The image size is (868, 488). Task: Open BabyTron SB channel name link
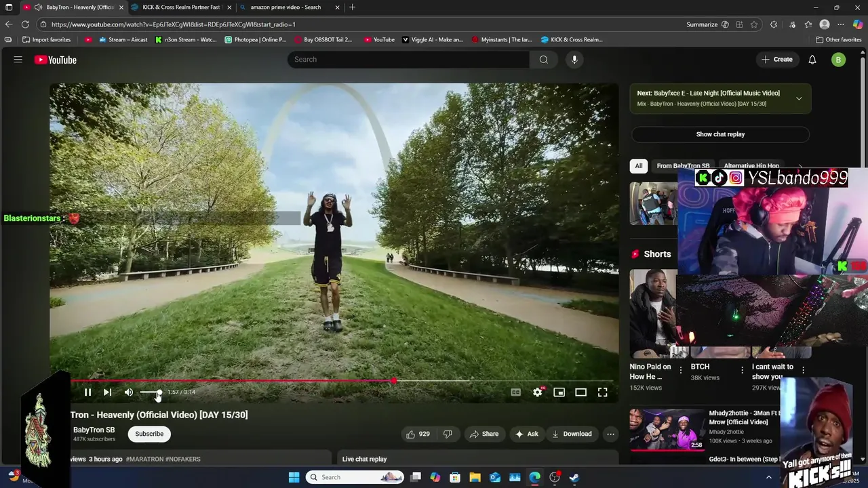point(94,430)
